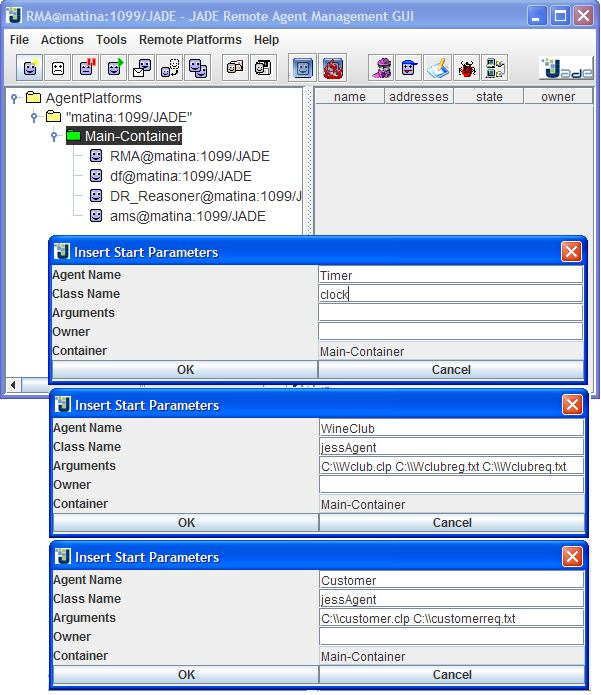The image size is (601, 695).
Task: Click the Owner field in Timer dialog
Action: pyautogui.click(x=450, y=332)
